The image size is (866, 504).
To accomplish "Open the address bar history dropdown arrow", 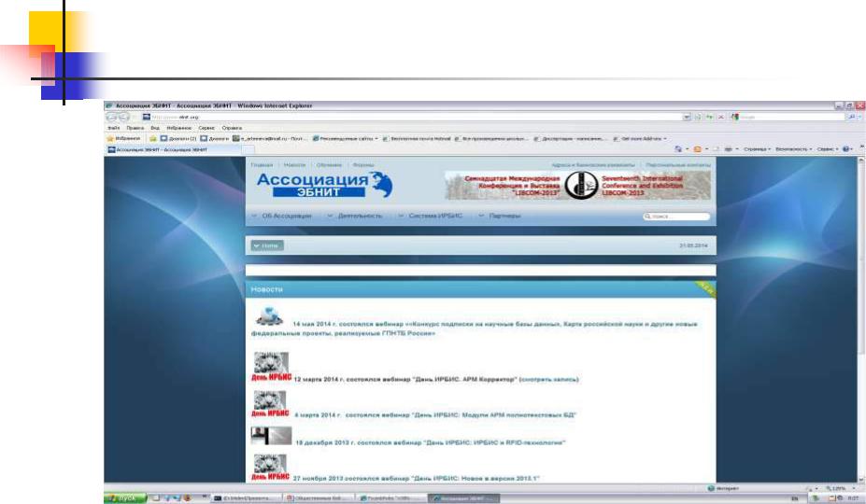I will [687, 117].
